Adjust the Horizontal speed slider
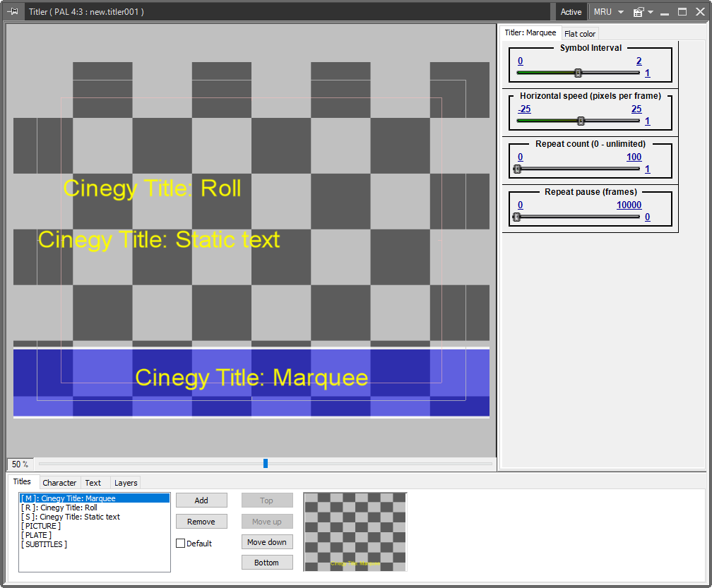 click(x=581, y=121)
